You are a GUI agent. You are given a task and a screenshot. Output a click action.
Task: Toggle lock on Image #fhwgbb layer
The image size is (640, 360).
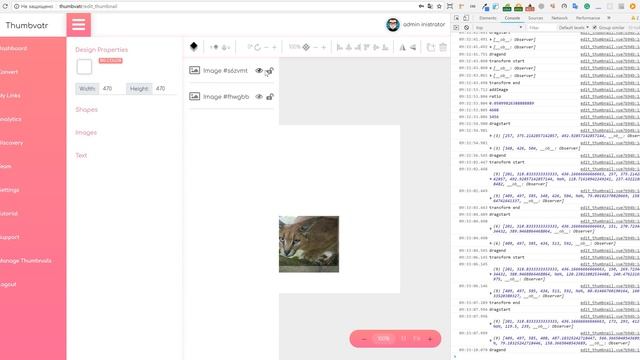pos(270,97)
